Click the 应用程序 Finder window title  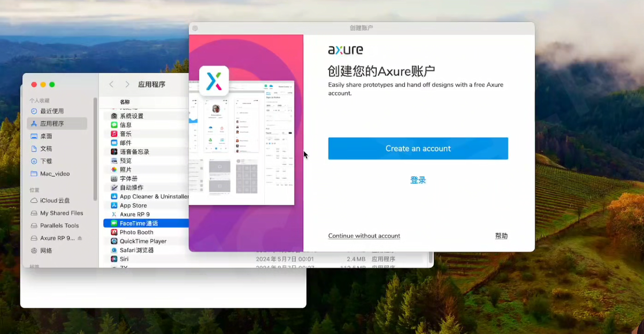pyautogui.click(x=151, y=84)
